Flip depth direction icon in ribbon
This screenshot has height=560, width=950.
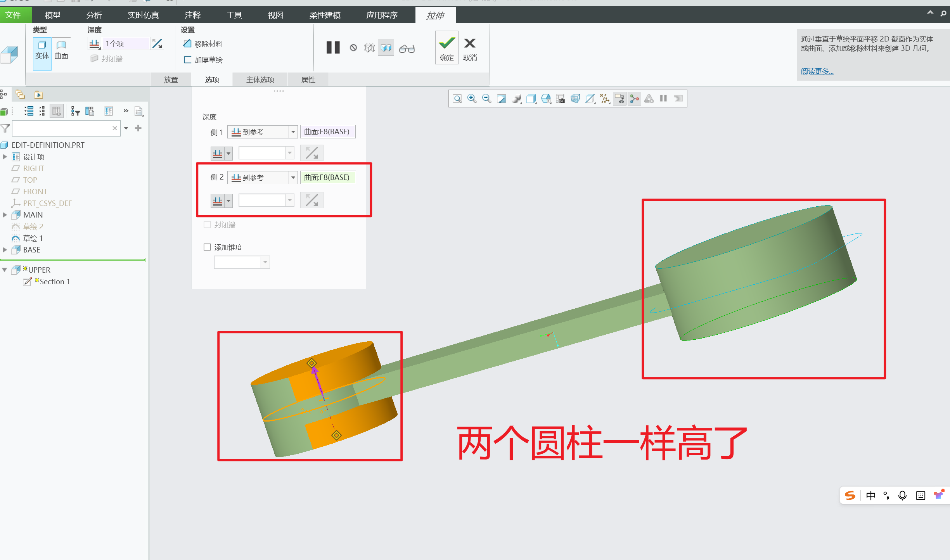[157, 43]
